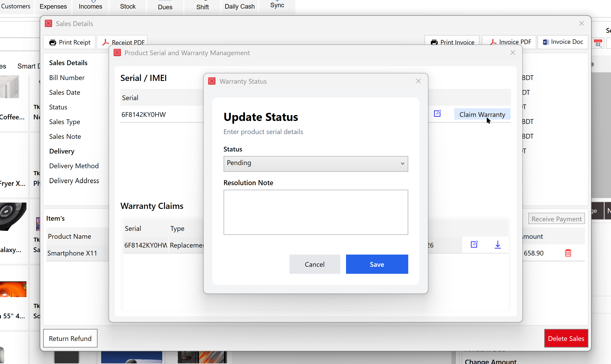Click the Sync tab
Viewport: 611px width, 364px height.
point(277,5)
